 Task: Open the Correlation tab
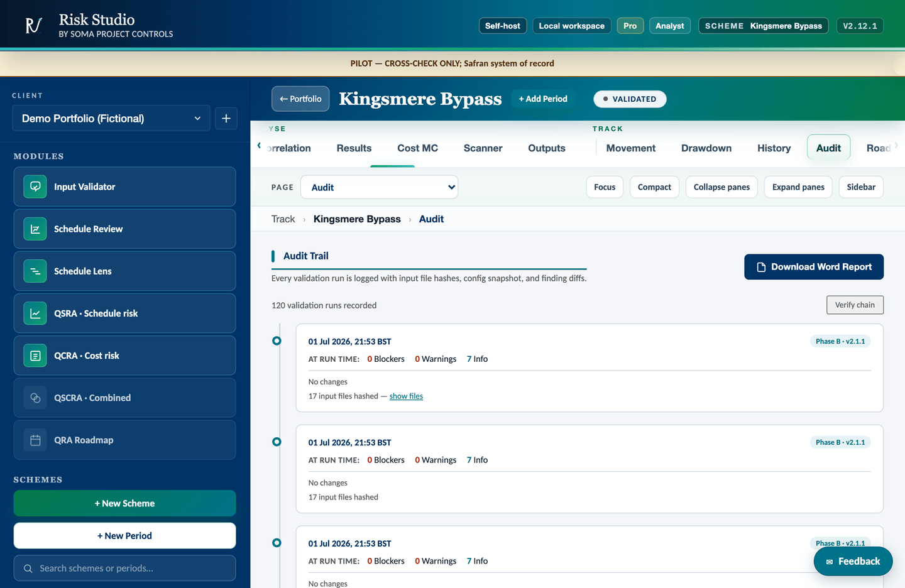tap(290, 148)
